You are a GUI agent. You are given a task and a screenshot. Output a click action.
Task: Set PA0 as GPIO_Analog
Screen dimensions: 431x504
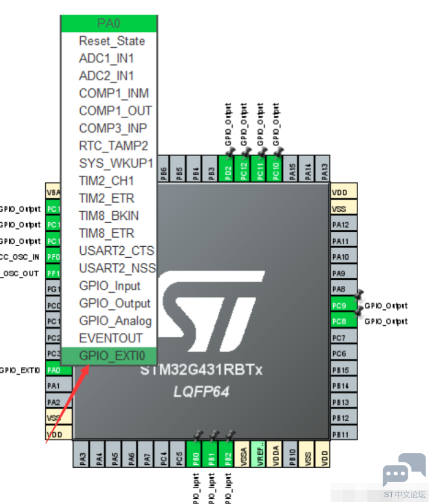[x=109, y=320]
